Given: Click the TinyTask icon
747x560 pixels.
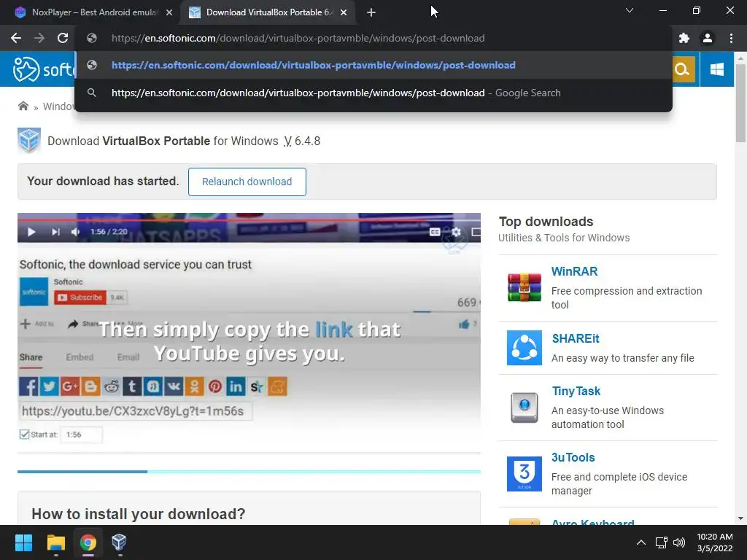Looking at the screenshot, I should click(x=524, y=408).
